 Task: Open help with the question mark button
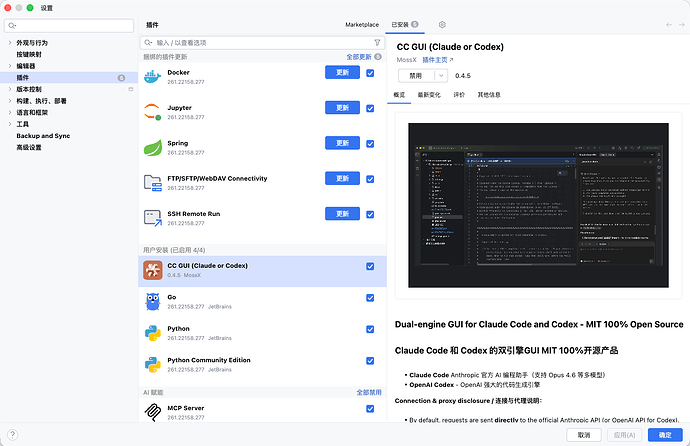point(13,435)
